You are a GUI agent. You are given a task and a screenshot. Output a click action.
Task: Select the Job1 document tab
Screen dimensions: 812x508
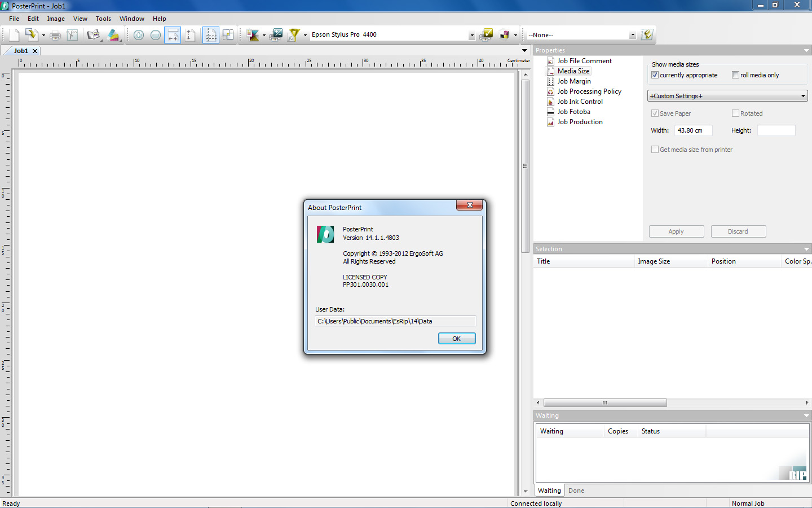pyautogui.click(x=21, y=51)
